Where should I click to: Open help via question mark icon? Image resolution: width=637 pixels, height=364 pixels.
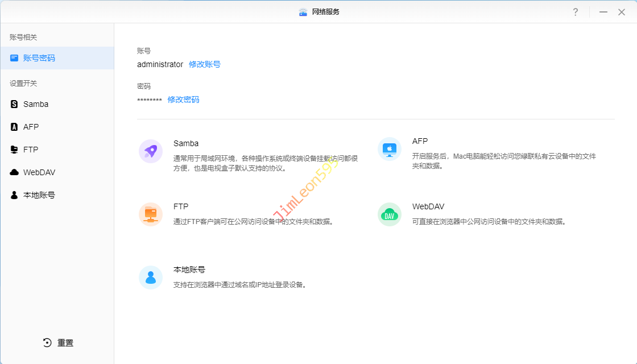pos(576,12)
